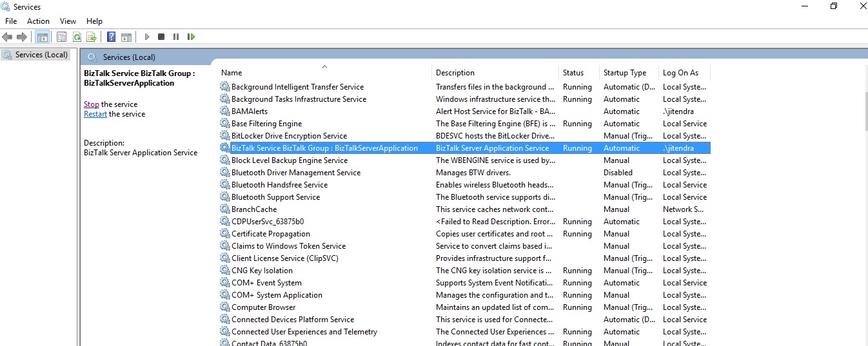Open the File menu

pyautogui.click(x=11, y=21)
